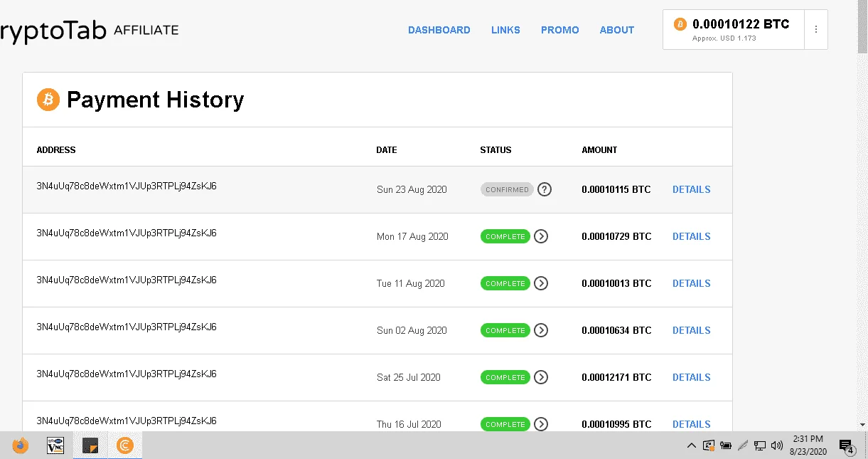Click the battery power icon in the tray
868x459 pixels.
(x=726, y=446)
